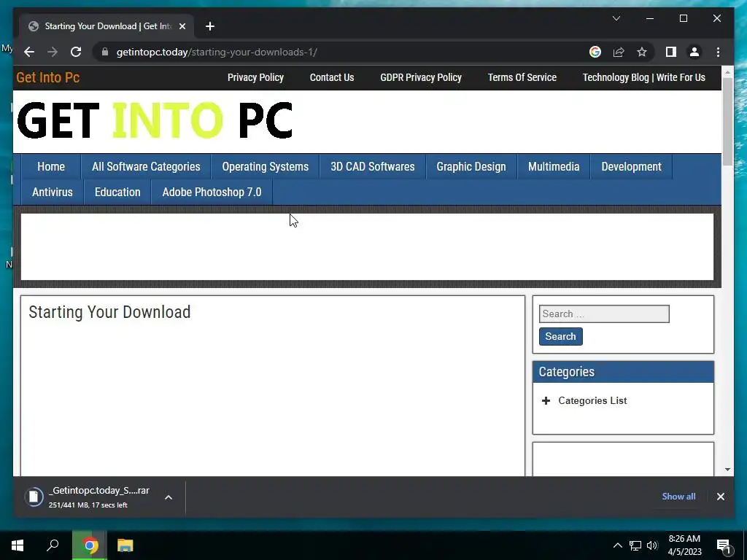This screenshot has width=747, height=560.
Task: Click the Search button in sidebar
Action: [x=561, y=336]
